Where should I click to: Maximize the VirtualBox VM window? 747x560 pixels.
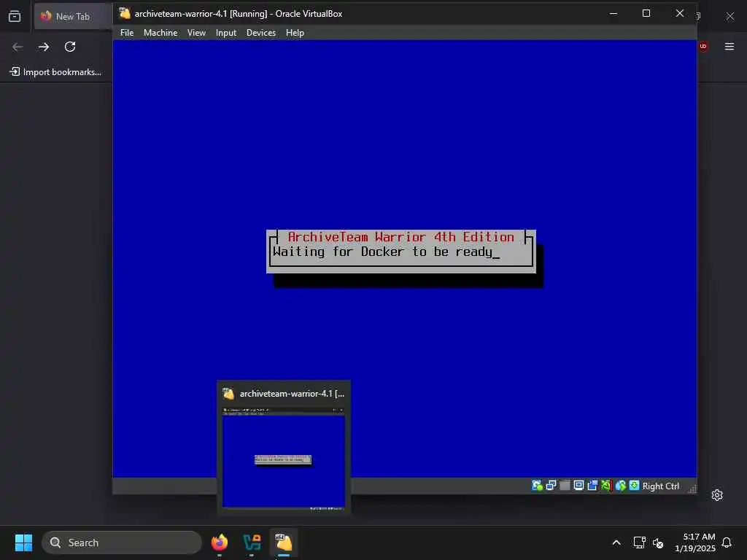click(646, 13)
